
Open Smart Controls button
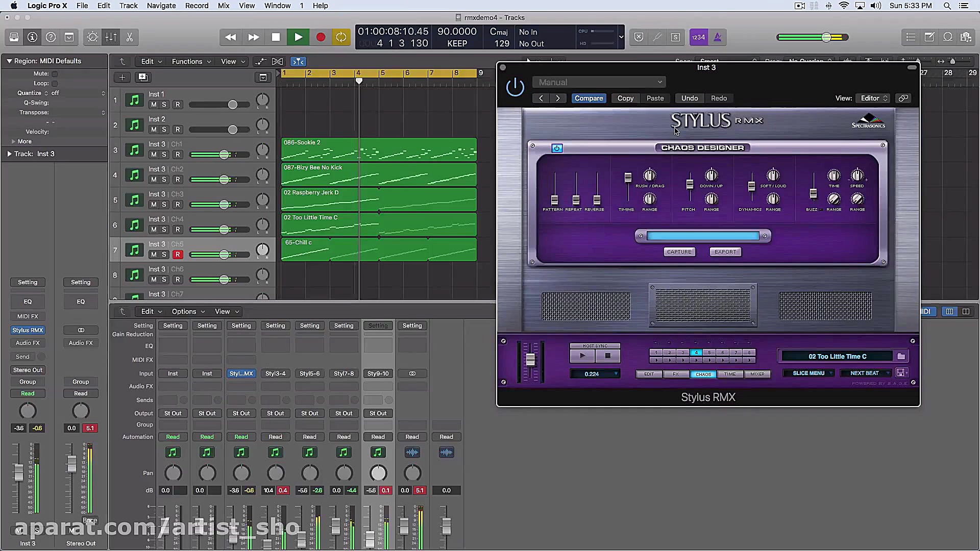pyautogui.click(x=92, y=37)
